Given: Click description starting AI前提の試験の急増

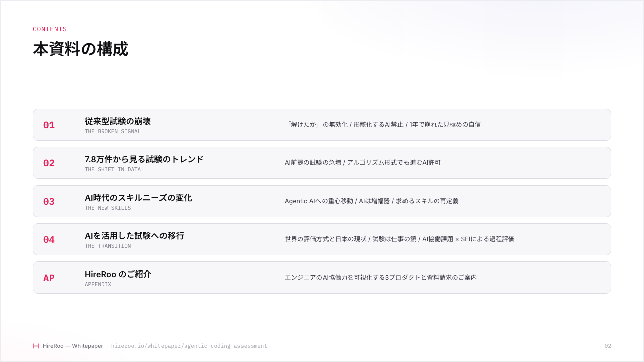Looking at the screenshot, I should (363, 162).
